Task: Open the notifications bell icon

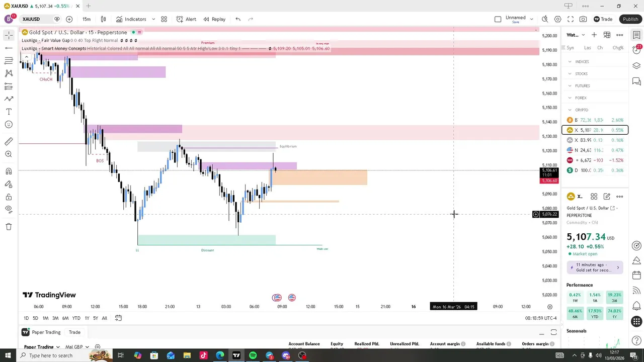Action: click(x=636, y=306)
